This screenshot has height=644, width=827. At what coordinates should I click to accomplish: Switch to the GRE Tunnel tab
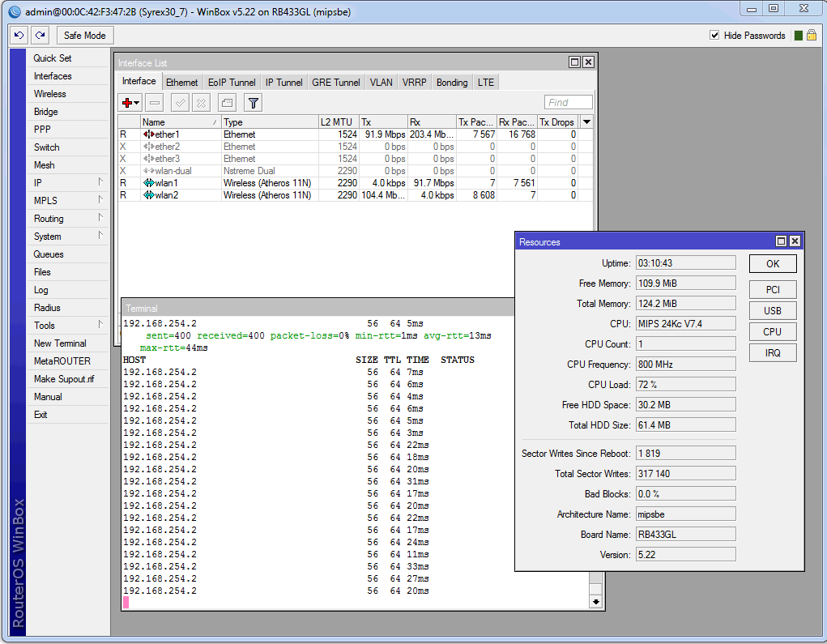coord(336,83)
